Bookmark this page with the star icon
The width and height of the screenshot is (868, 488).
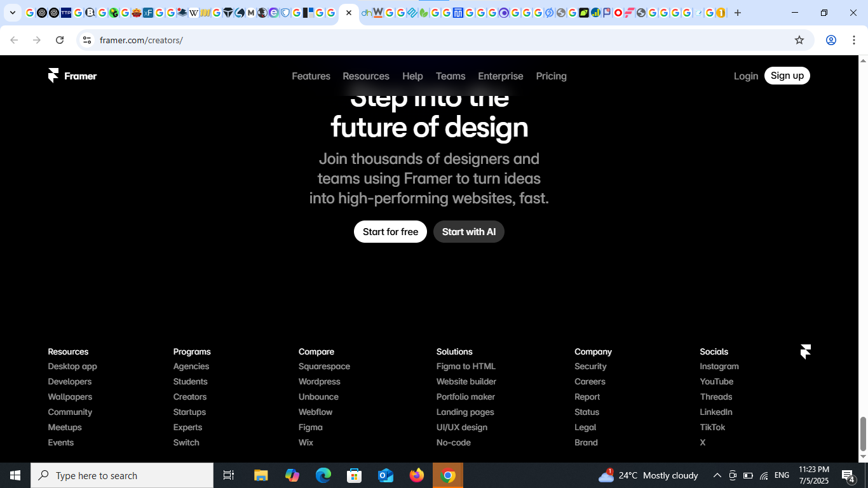(x=799, y=40)
